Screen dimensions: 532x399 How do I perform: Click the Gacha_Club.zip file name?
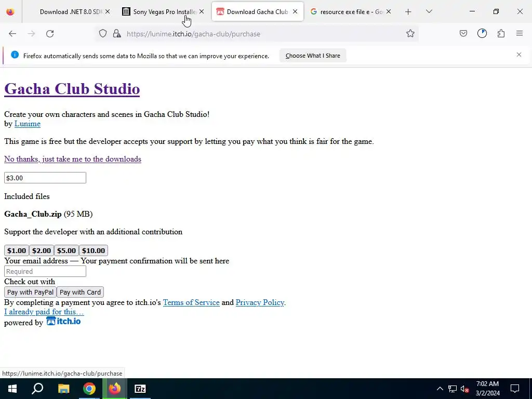point(33,214)
